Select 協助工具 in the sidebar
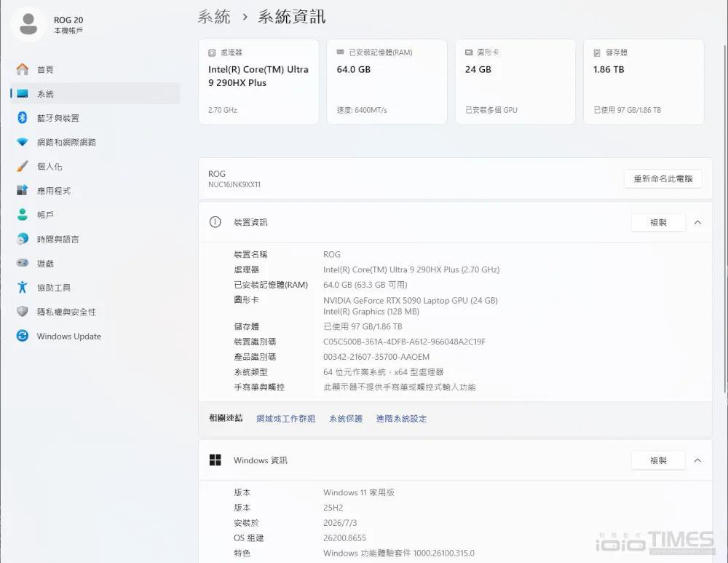This screenshot has height=563, width=728. (95, 288)
